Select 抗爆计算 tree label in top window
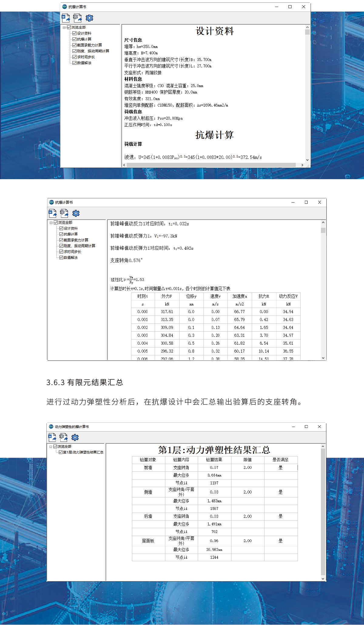This screenshot has height=625, width=364. click(84, 39)
